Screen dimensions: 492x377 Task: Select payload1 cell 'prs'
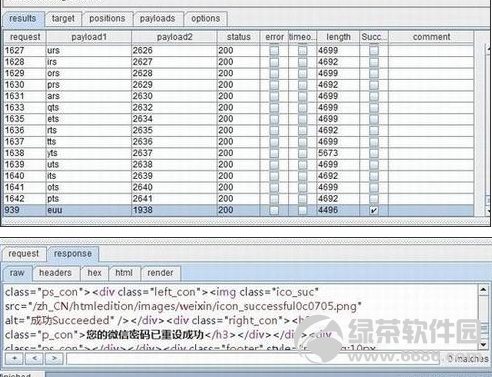[89, 85]
